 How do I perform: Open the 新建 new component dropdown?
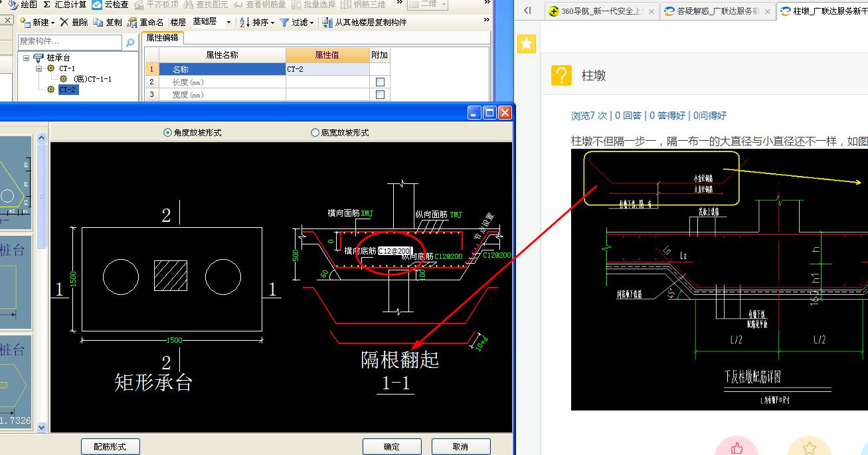point(37,22)
